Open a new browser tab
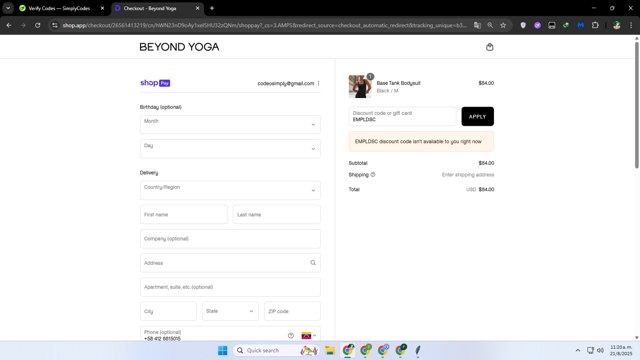Viewport: 640px width, 360px height. pyautogui.click(x=212, y=8)
